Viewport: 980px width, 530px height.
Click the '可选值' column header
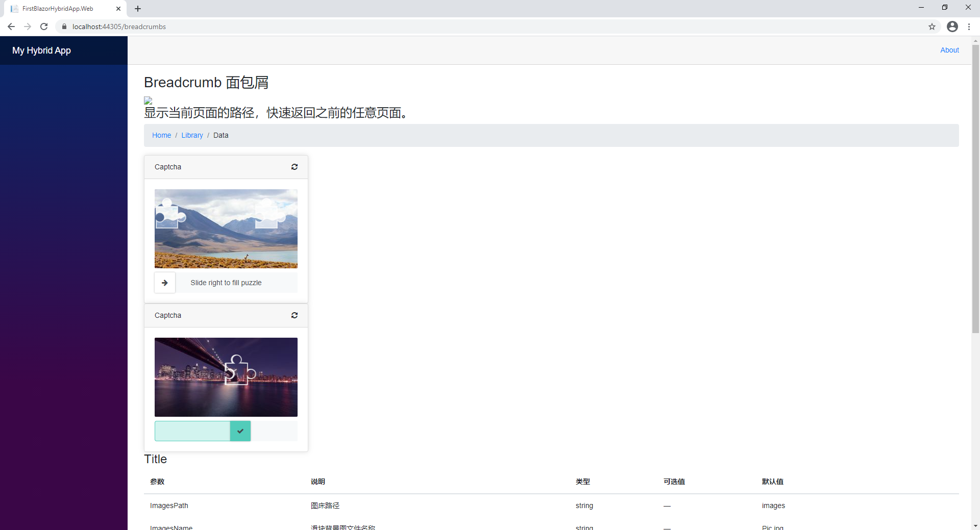coord(674,482)
